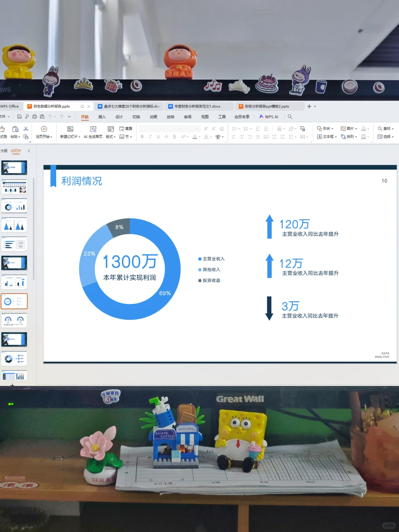This screenshot has height=532, width=399.
Task: Select the slide thumbnail with the gauge charts
Action: click(14, 320)
